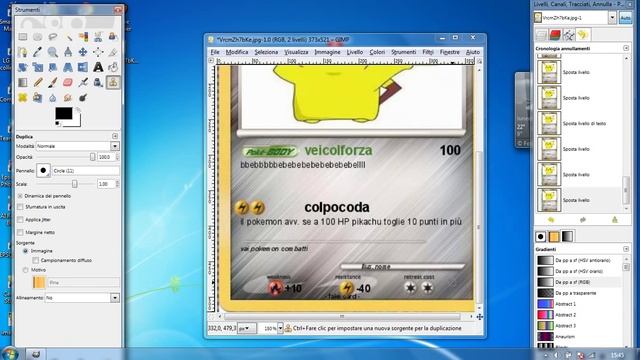Open the px unit dropdown in status bar
Image resolution: width=640 pixels, height=360 pixels.
click(x=246, y=328)
